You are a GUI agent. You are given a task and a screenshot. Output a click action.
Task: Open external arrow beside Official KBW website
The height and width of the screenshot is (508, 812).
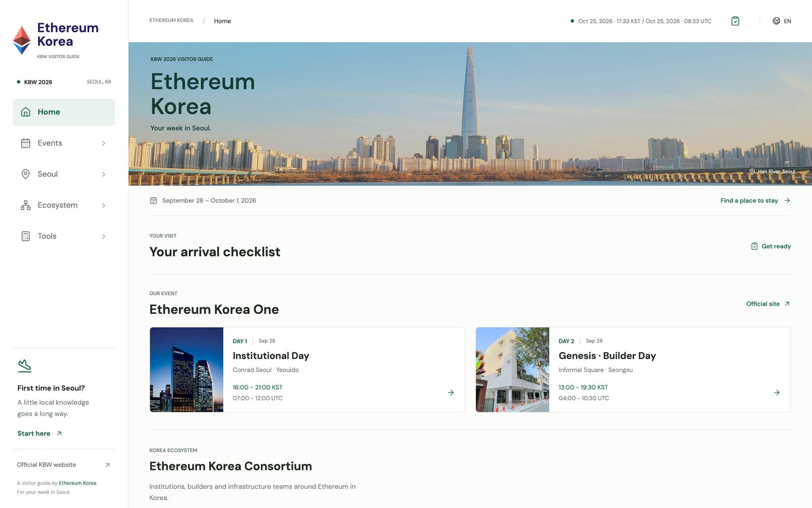coord(107,465)
